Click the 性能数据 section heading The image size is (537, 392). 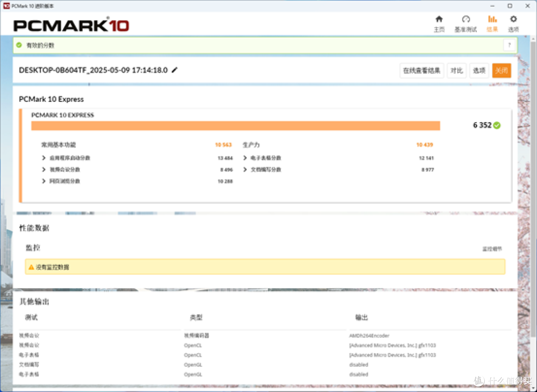click(34, 228)
